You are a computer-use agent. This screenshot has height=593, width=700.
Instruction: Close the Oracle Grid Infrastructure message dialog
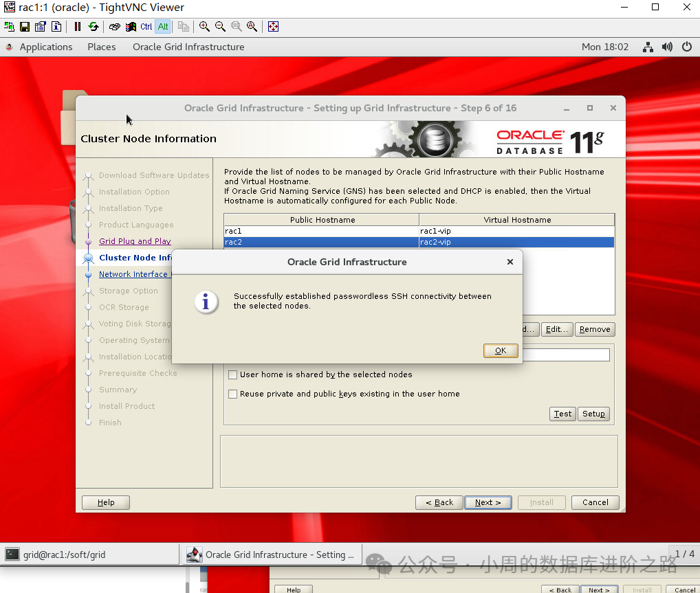510,262
